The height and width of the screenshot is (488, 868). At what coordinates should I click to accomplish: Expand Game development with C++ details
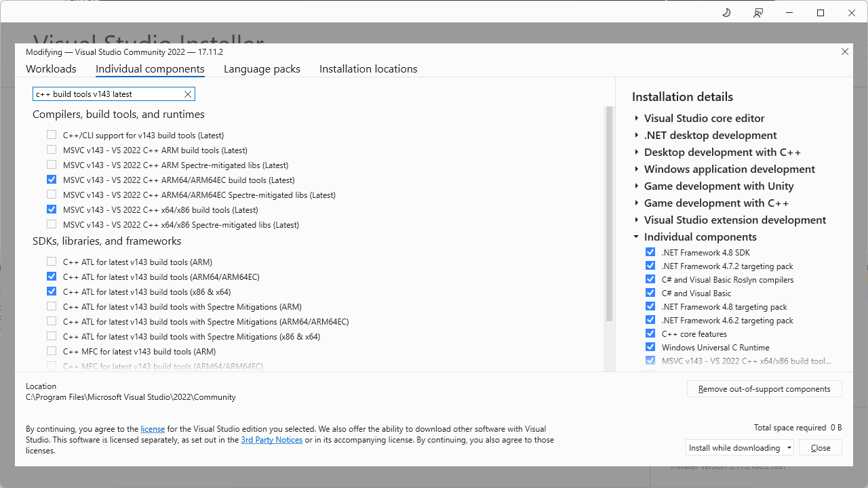pos(636,203)
